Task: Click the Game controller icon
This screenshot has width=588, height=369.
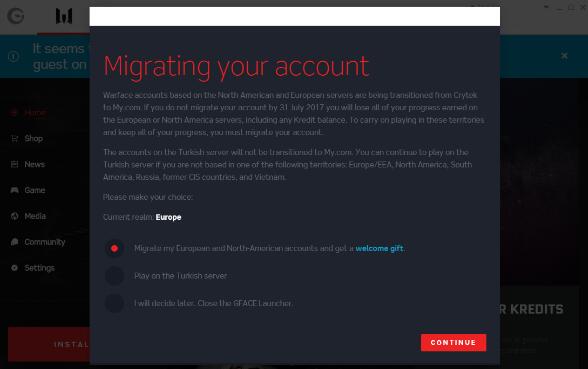Action: point(15,190)
